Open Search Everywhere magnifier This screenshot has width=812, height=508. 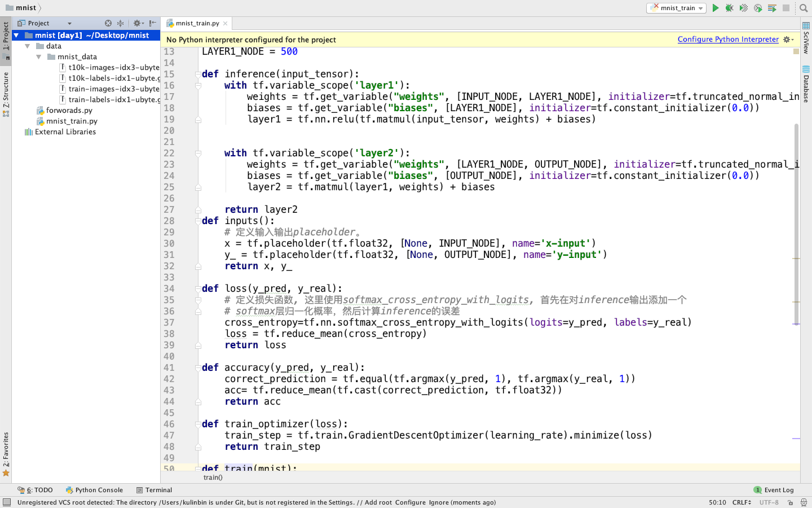[804, 8]
